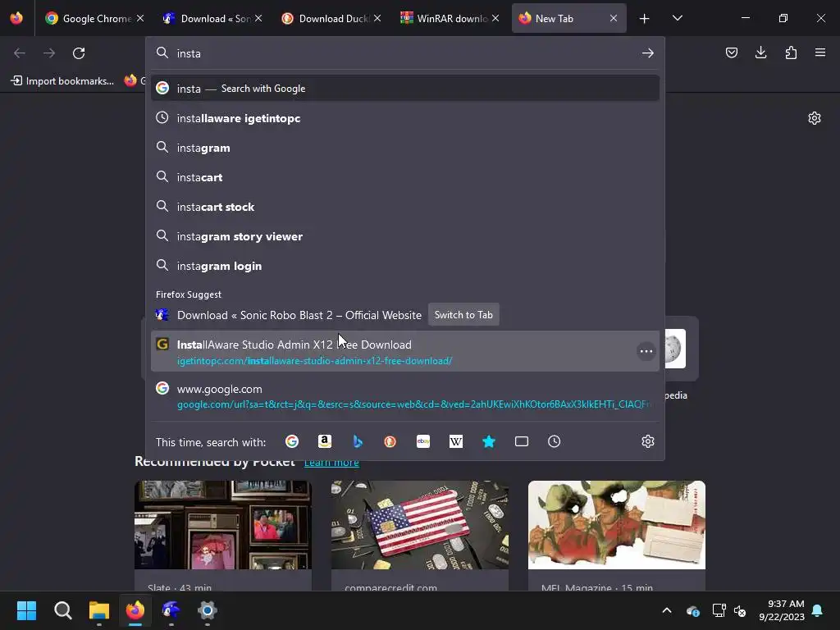Open Sonic app on taskbar
Viewport: 840px width, 630px height.
[x=171, y=610]
